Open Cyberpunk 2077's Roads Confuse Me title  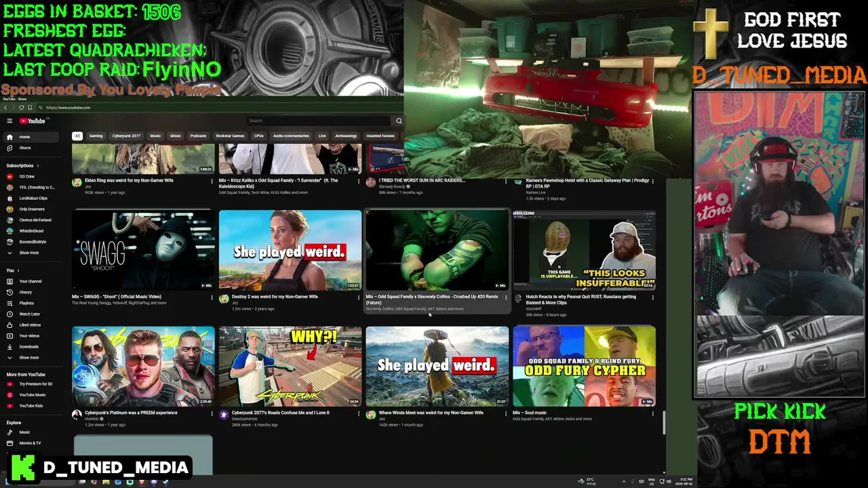280,413
